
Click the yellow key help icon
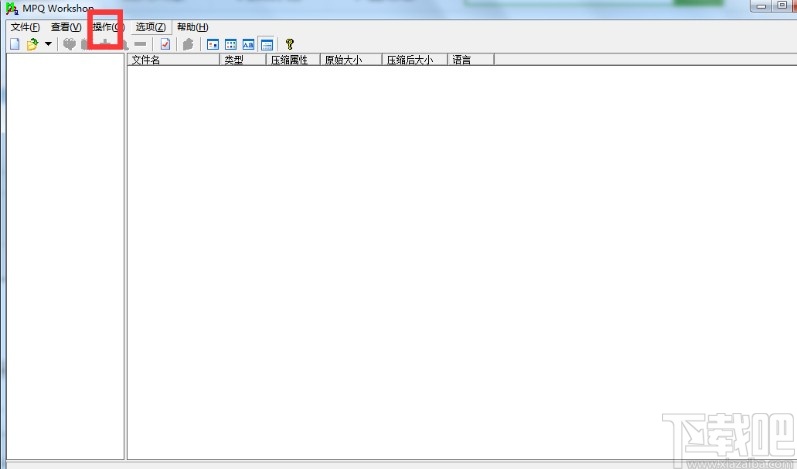289,44
